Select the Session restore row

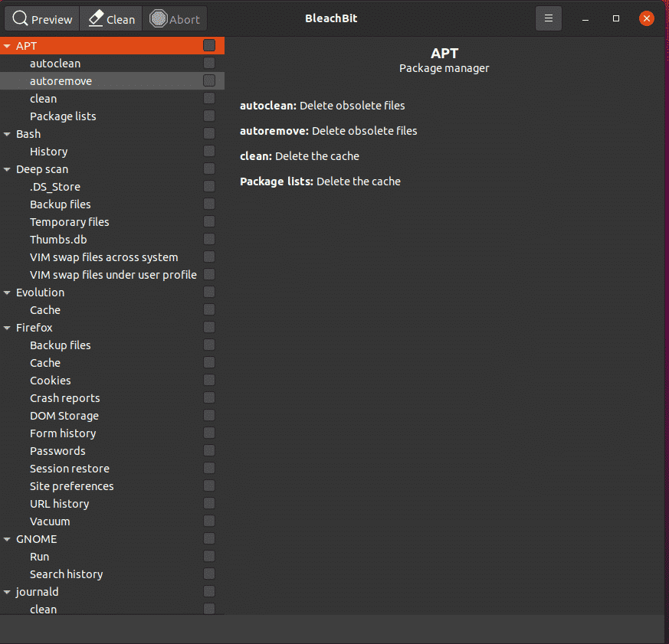[x=112, y=469]
